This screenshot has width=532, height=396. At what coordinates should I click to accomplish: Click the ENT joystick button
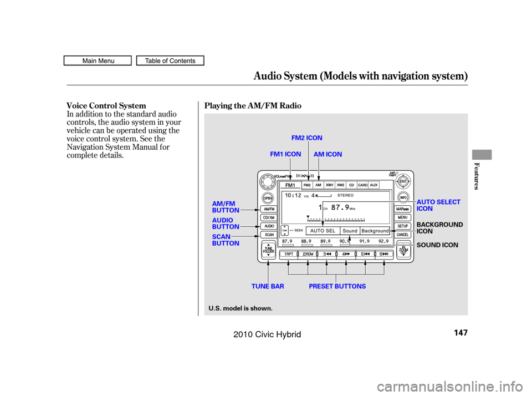[x=403, y=181]
